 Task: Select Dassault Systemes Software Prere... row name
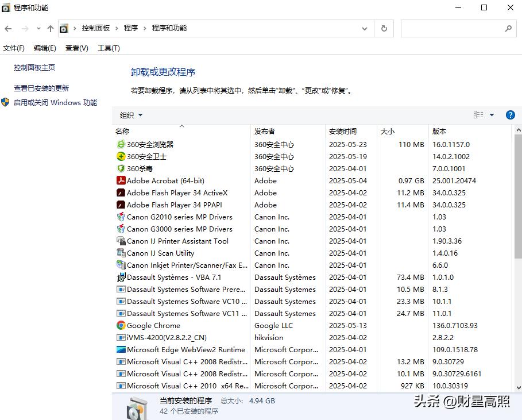coord(186,290)
